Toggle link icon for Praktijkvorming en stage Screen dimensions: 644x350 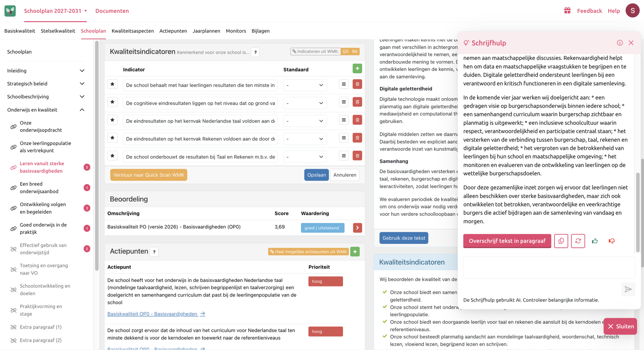coord(13,310)
